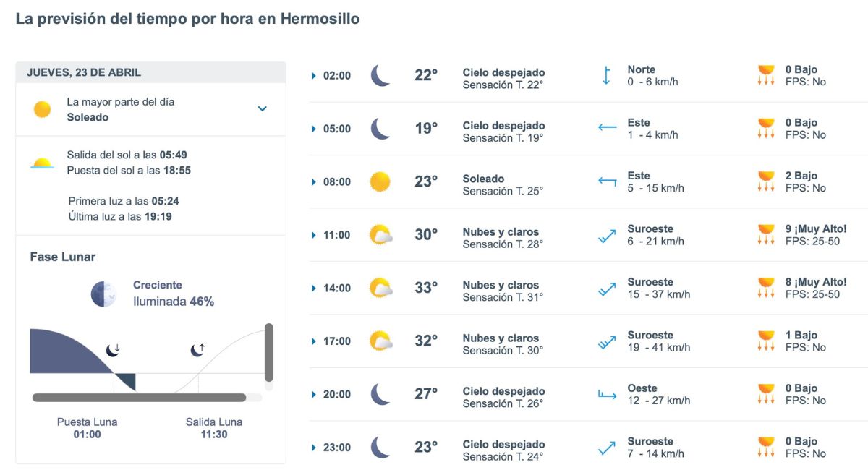Viewport: 868px width, 470px height.
Task: Click the UV icon showing 9 ¡Muy Alto!
Action: coord(765,235)
